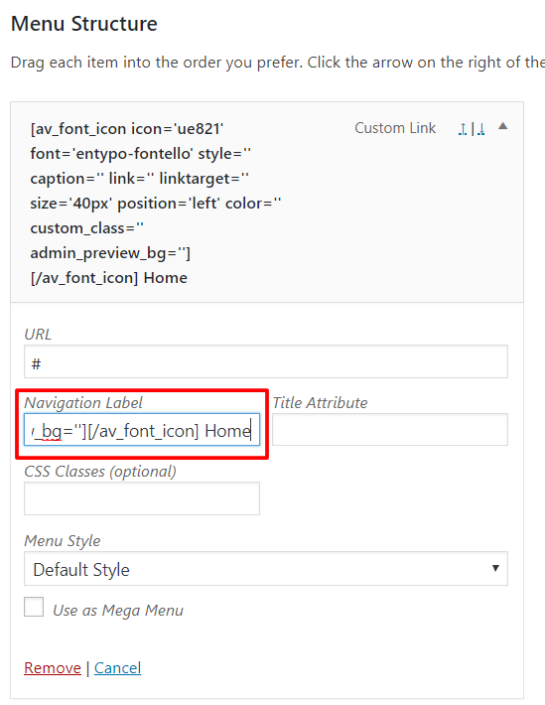Image resolution: width=545 pixels, height=705 pixels.
Task: Click the Title Attribute caption text
Action: click(x=320, y=403)
